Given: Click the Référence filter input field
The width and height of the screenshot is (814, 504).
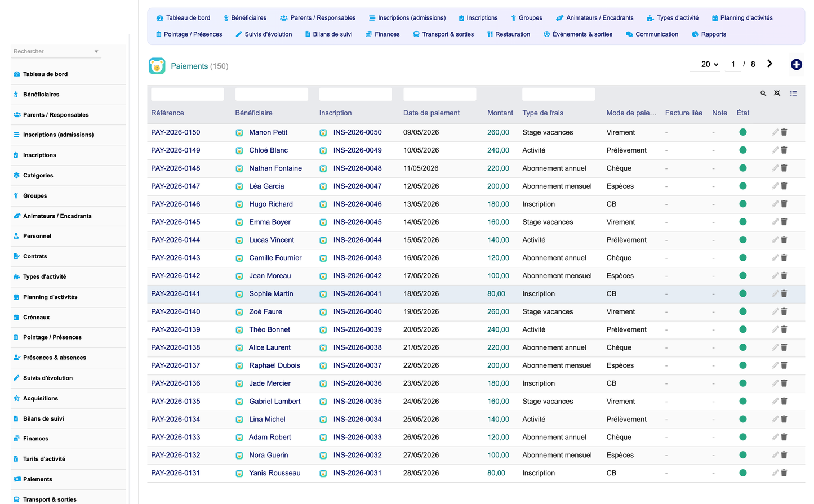Looking at the screenshot, I should coord(188,94).
